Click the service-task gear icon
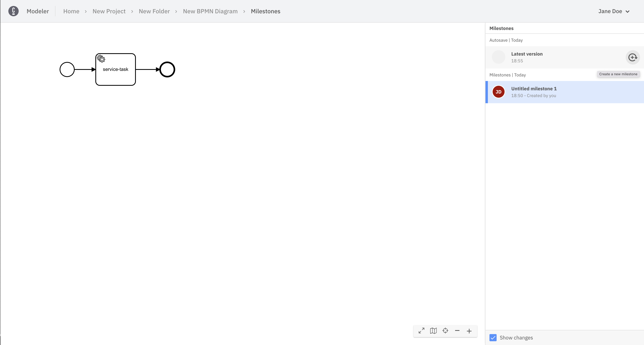 click(101, 59)
